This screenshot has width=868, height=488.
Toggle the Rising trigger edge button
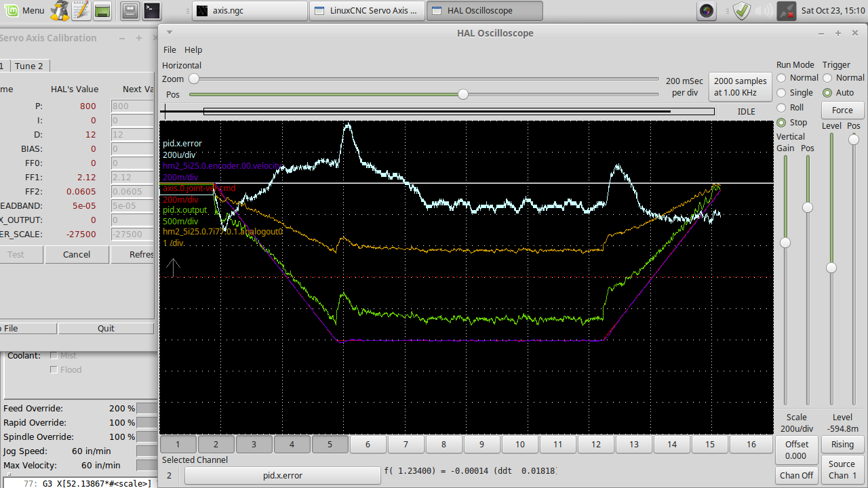(842, 445)
